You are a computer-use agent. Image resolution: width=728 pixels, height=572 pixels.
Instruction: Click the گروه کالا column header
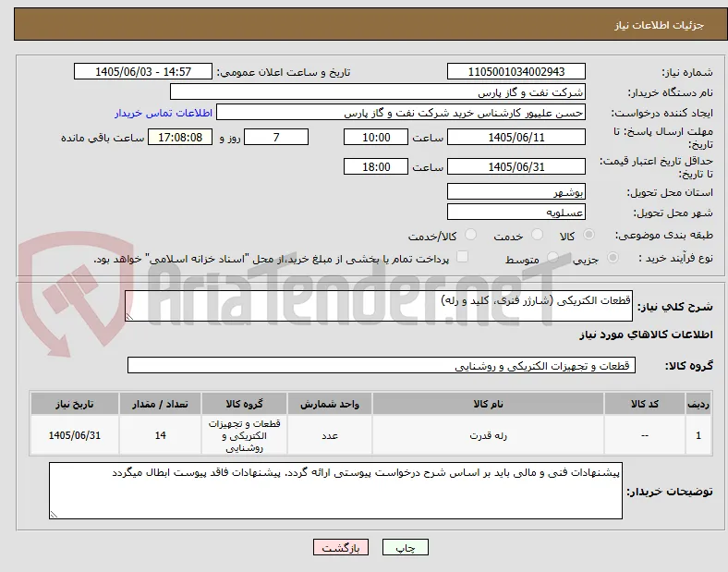pos(244,404)
